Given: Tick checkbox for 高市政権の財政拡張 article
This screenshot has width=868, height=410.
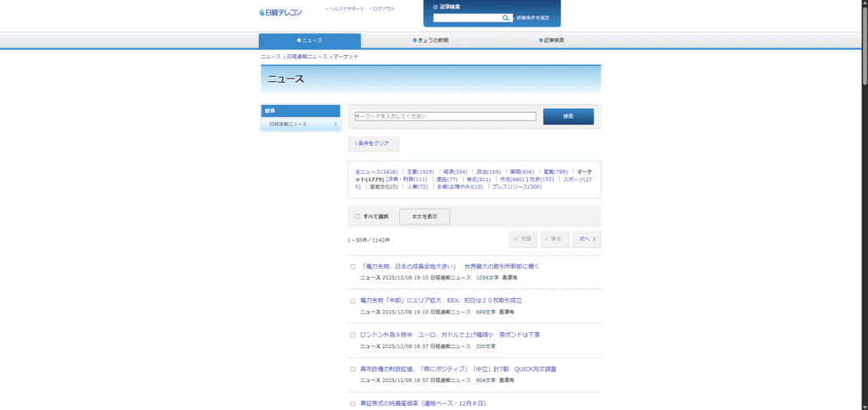Looking at the screenshot, I should point(353,369).
